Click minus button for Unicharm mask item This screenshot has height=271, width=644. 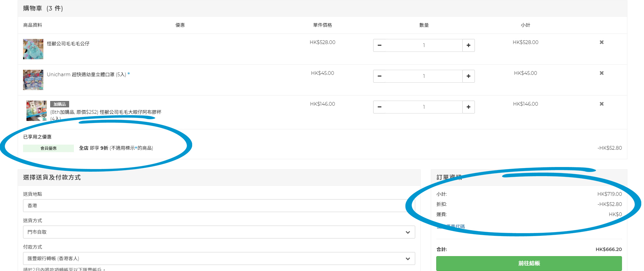click(x=379, y=76)
